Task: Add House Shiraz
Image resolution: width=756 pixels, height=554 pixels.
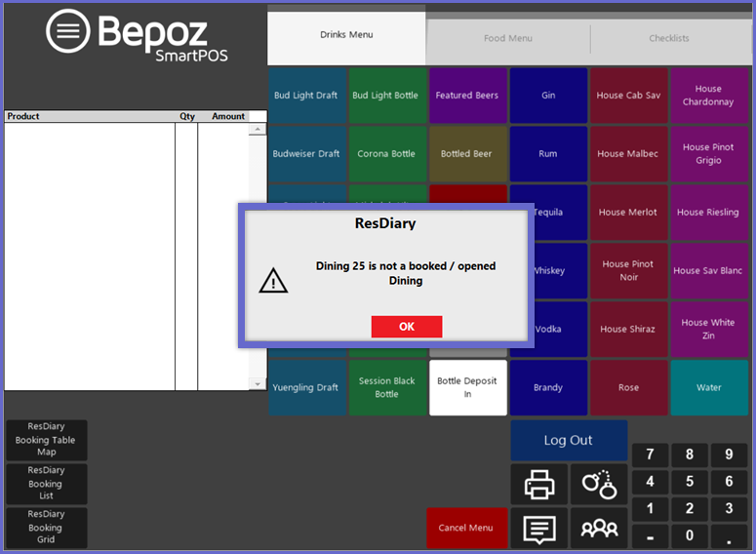Action: (629, 330)
